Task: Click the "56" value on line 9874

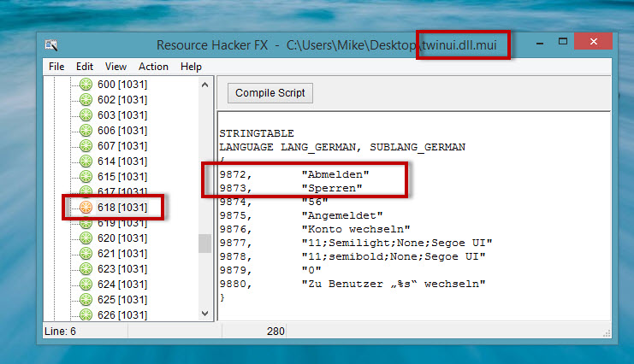Action: point(315,202)
